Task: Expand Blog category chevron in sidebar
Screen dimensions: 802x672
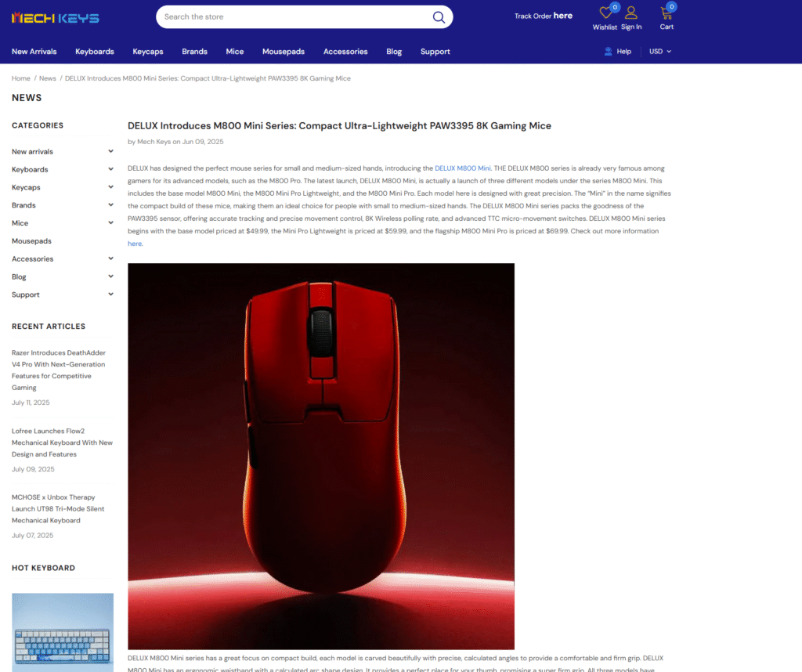Action: point(110,276)
